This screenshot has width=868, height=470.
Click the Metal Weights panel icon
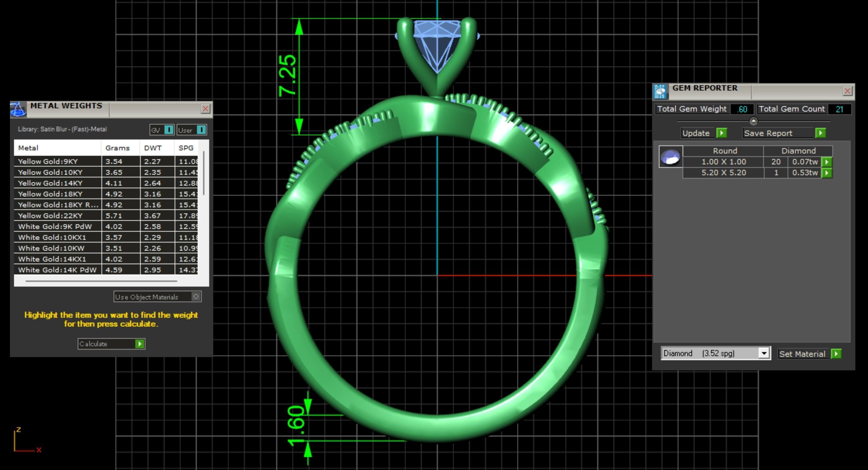(x=18, y=109)
